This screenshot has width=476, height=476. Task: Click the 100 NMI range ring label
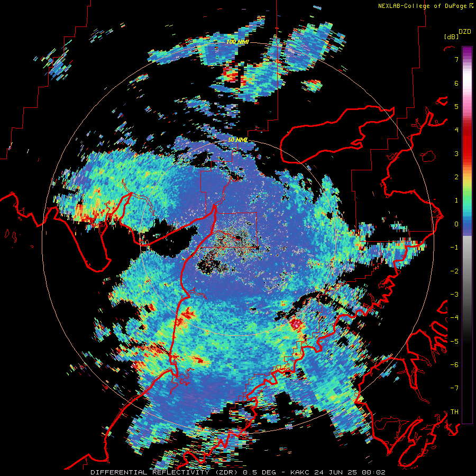[x=237, y=42]
